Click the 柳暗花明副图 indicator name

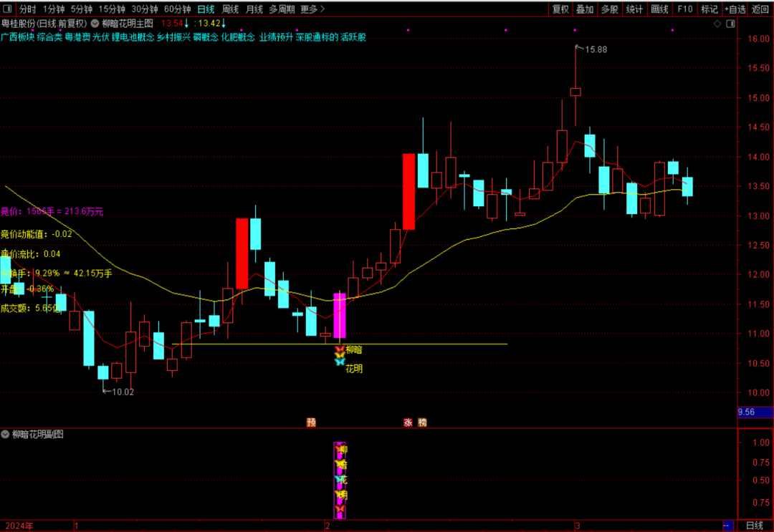(x=37, y=435)
